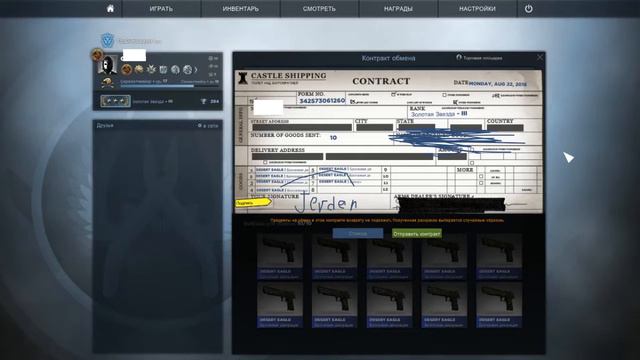The image size is (640, 360).
Task: Open the НАГРАДЫ menu
Action: click(x=398, y=9)
